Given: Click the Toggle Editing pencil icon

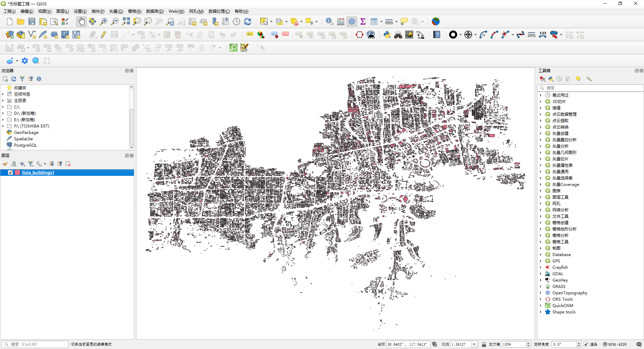Looking at the screenshot, I should [x=103, y=35].
